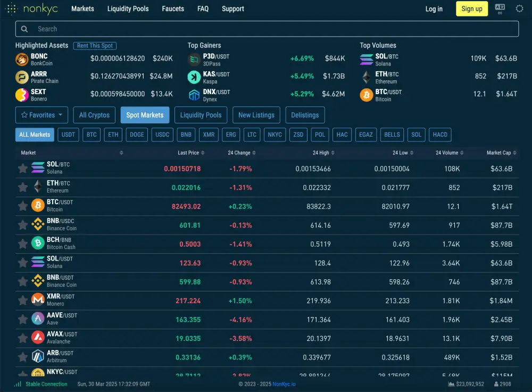
Task: Click the search magnifier icon
Action: coord(24,29)
